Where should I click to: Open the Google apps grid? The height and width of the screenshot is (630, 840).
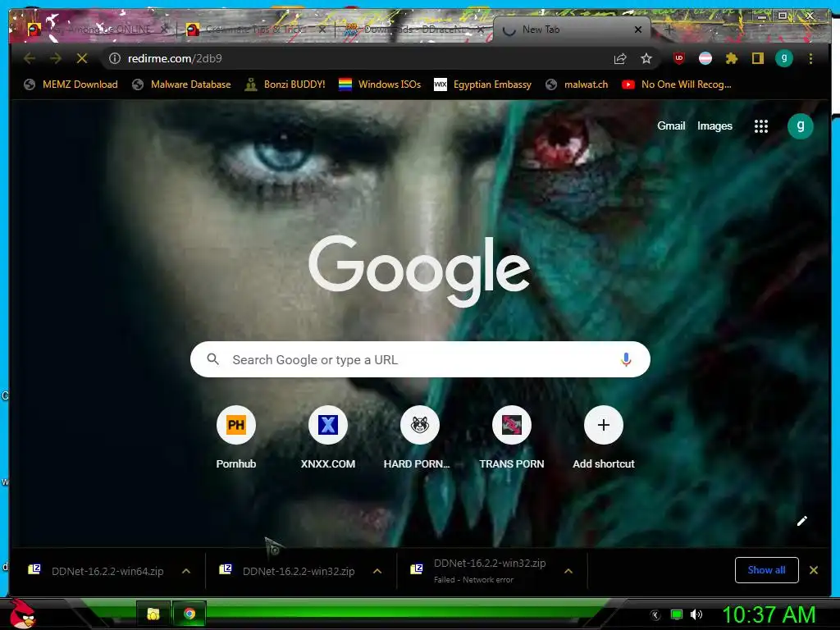click(761, 126)
